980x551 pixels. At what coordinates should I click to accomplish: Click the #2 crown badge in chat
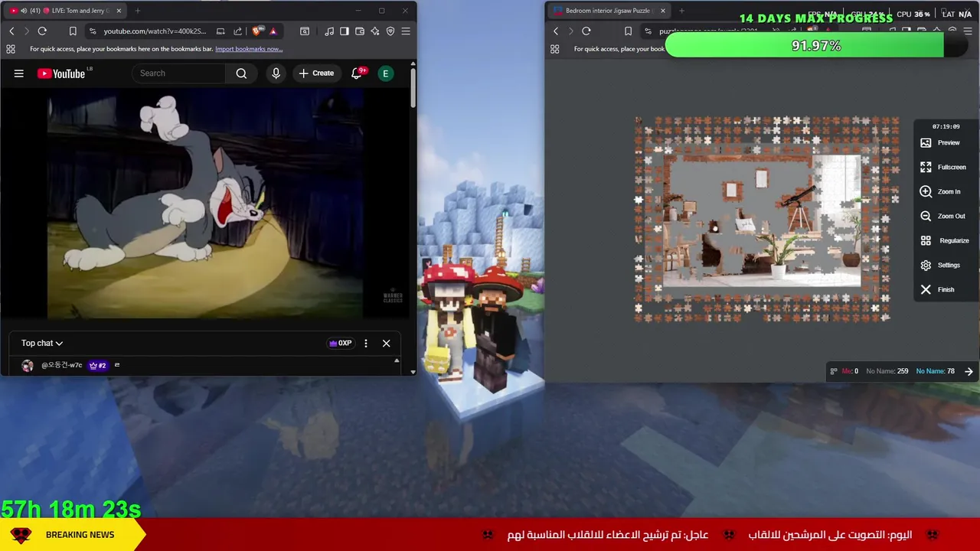click(97, 366)
